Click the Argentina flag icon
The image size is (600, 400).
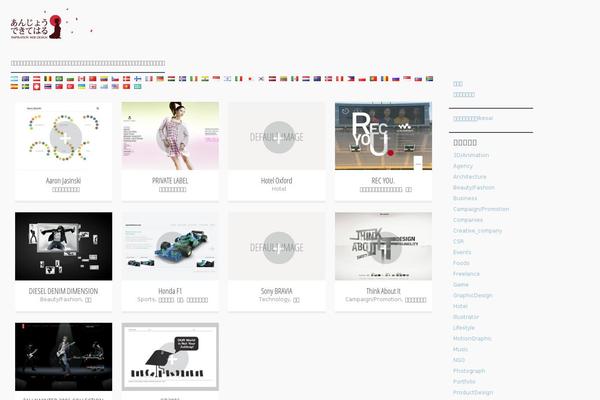[x=14, y=79]
